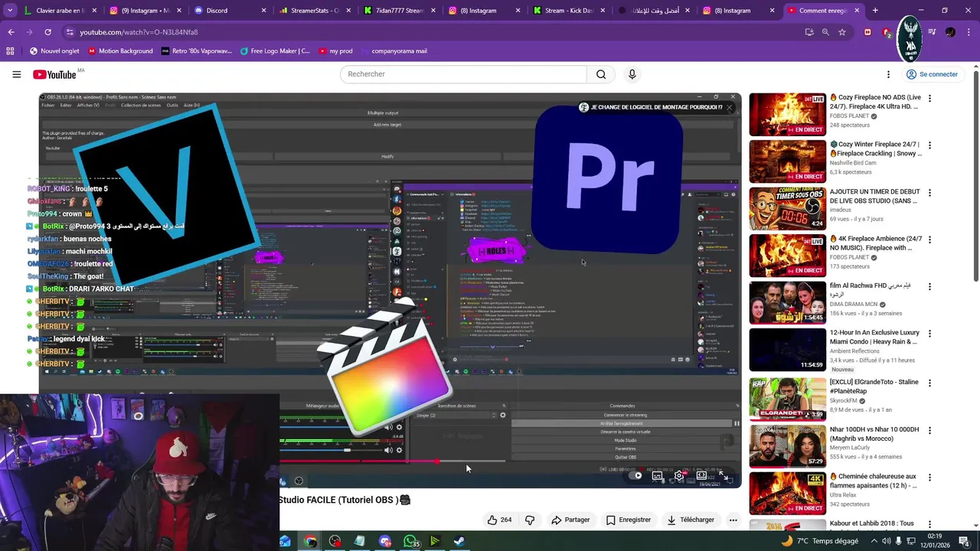Click the Télécharger download button
980x551 pixels.
tap(691, 520)
